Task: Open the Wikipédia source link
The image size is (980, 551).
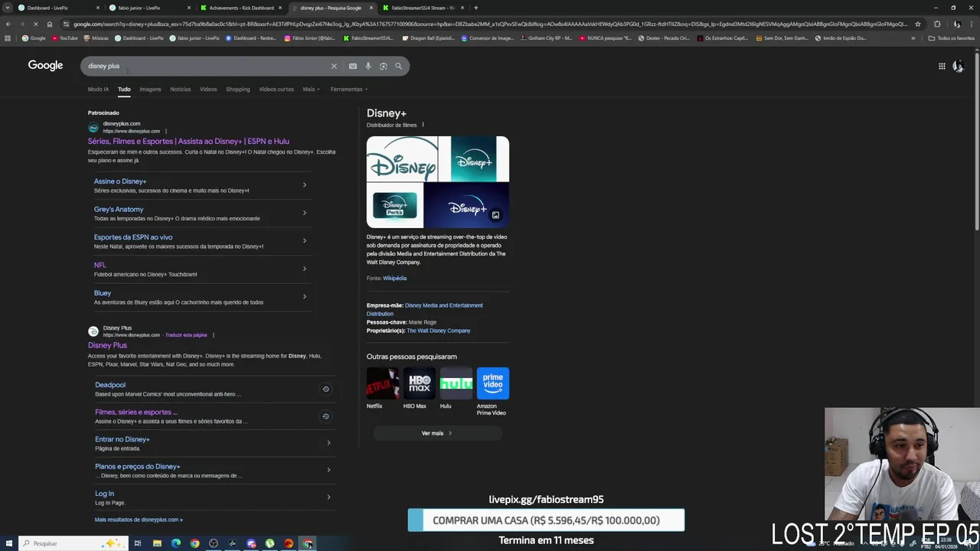Action: 394,278
